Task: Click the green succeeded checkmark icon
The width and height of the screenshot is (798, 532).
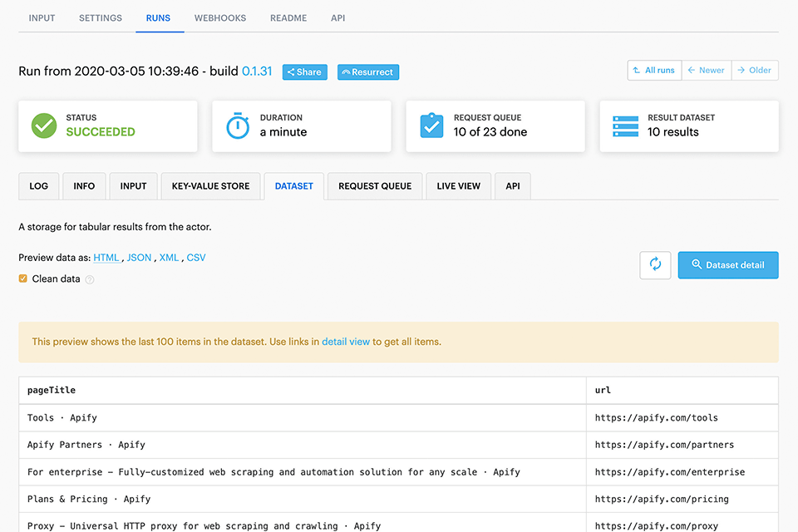Action: (44, 126)
